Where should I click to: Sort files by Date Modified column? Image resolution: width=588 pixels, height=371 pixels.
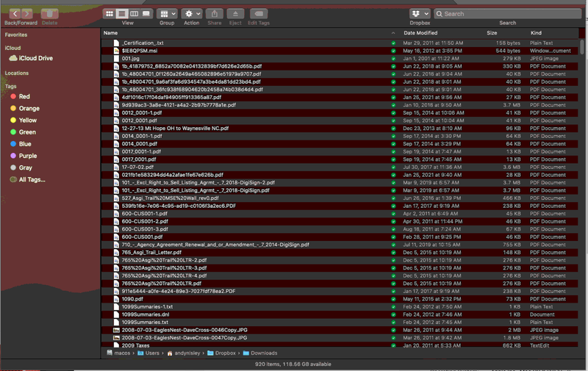point(420,33)
